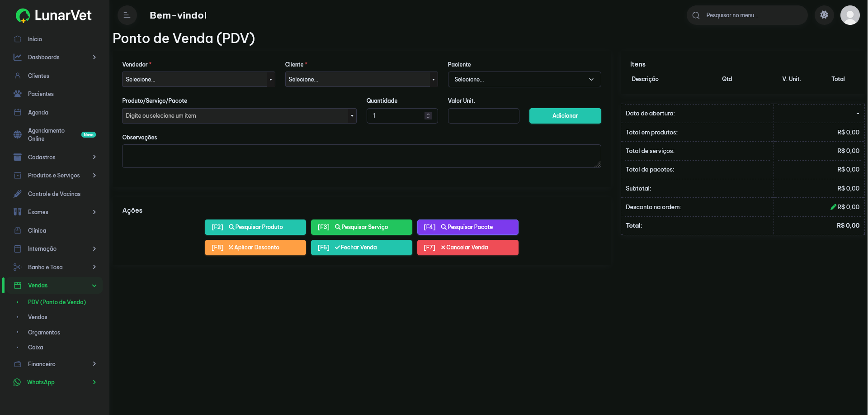The height and width of the screenshot is (415, 868).
Task: Go to Pacientes menu item
Action: click(41, 94)
